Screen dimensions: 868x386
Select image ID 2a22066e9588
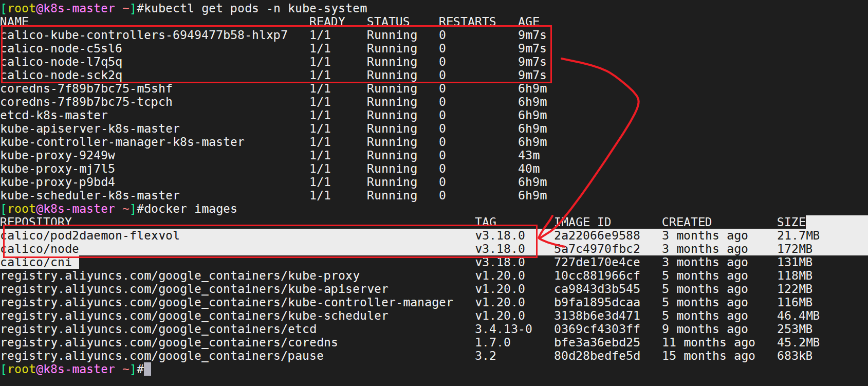[597, 235]
